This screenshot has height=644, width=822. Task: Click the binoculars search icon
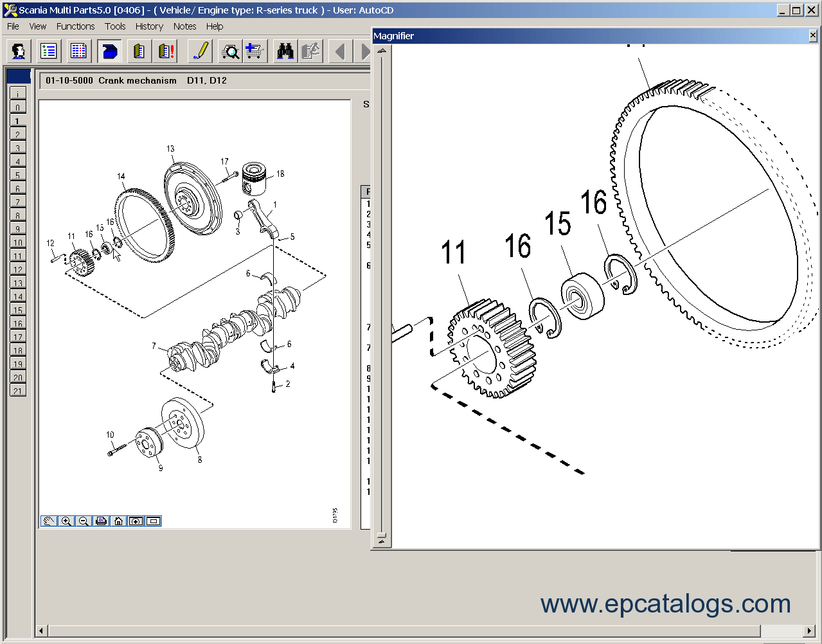285,51
